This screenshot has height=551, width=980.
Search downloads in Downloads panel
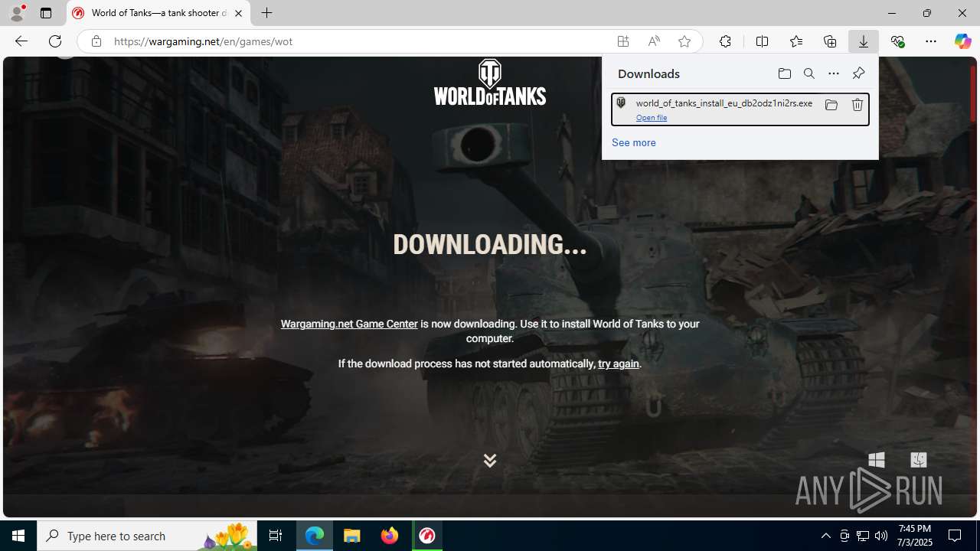(809, 73)
